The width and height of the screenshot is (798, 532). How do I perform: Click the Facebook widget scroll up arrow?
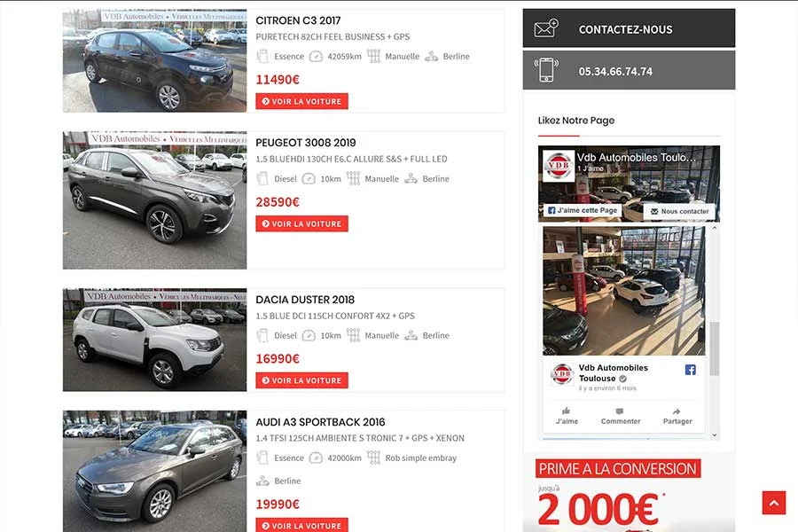(x=715, y=229)
